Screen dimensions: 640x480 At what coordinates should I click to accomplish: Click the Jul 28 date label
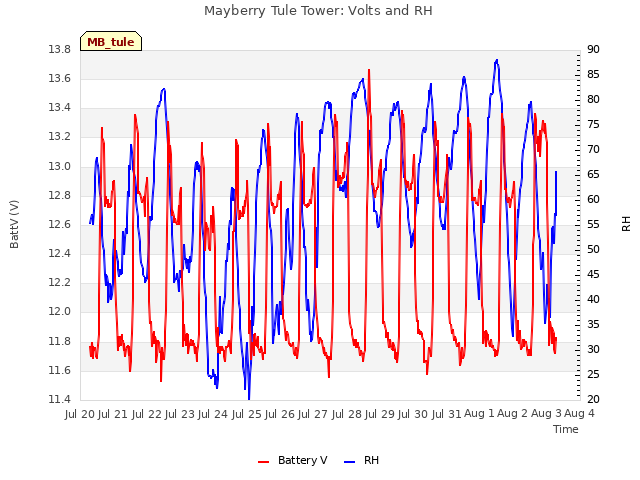(347, 414)
